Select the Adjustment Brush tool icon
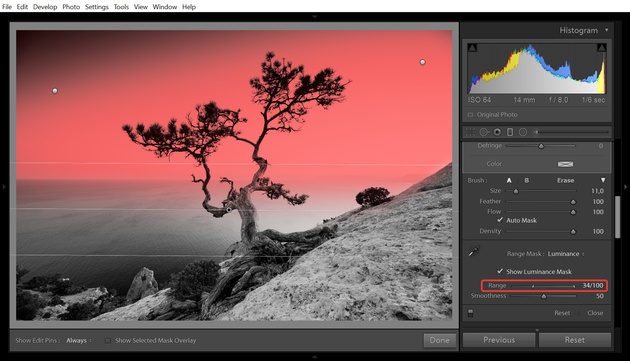The width and height of the screenshot is (630, 361). coord(536,132)
